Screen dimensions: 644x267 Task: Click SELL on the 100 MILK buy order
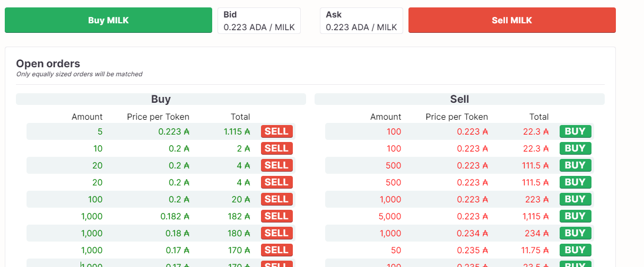276,199
